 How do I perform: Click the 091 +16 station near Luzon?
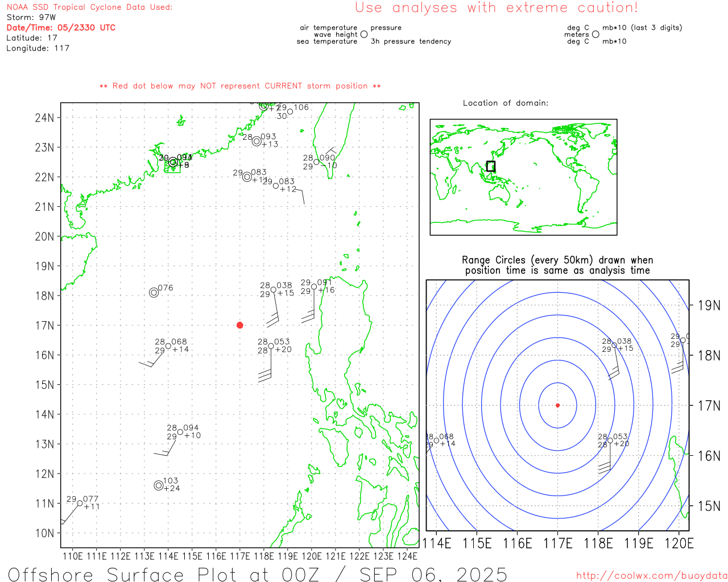tap(314, 286)
